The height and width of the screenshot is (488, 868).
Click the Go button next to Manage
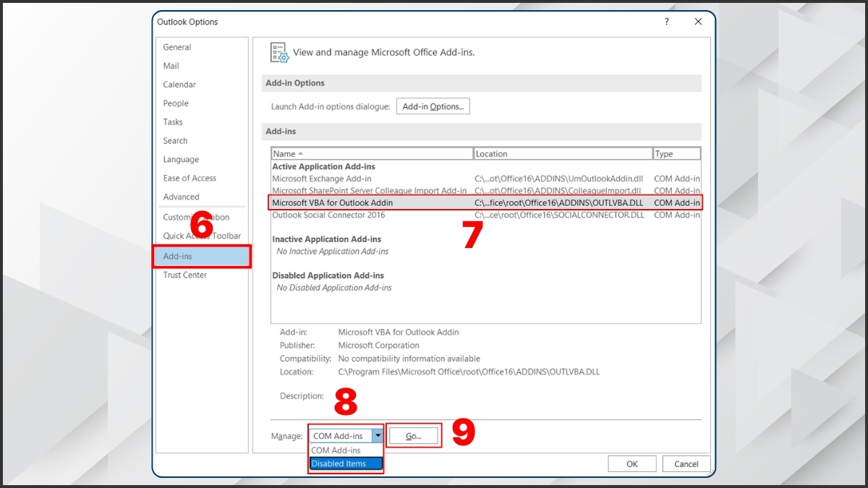coord(414,436)
